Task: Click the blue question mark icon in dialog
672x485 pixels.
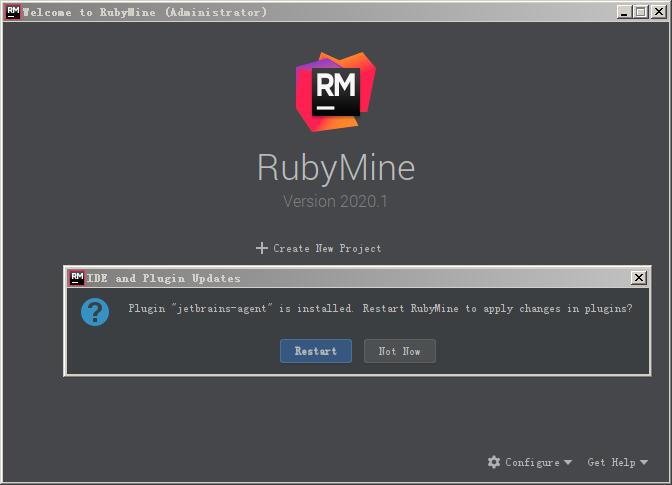Action: click(95, 312)
